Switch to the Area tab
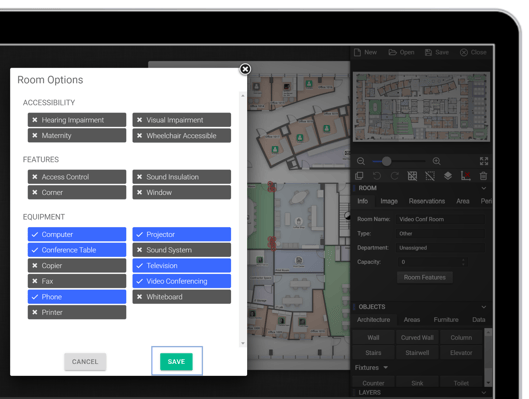The height and width of the screenshot is (399, 529). [463, 201]
